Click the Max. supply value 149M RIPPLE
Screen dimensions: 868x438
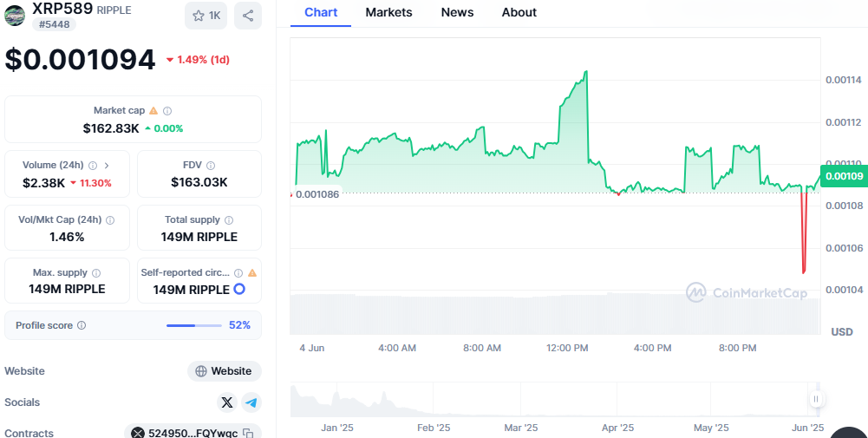[x=67, y=289]
